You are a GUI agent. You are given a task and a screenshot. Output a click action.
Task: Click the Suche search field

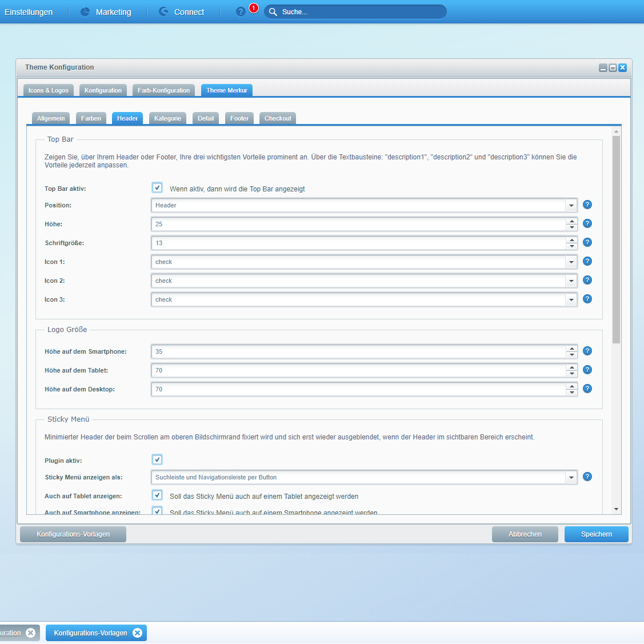pos(360,12)
